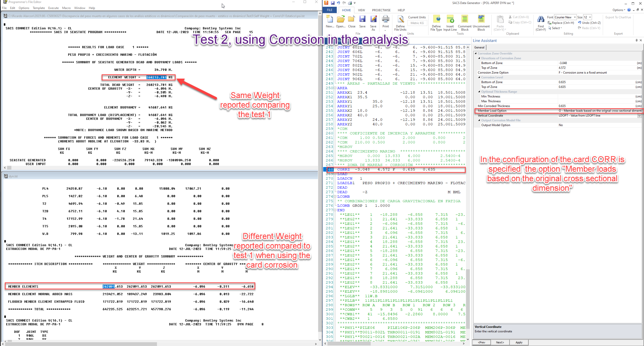Open the Macro menu in Programmer's File Editor

coord(66,8)
